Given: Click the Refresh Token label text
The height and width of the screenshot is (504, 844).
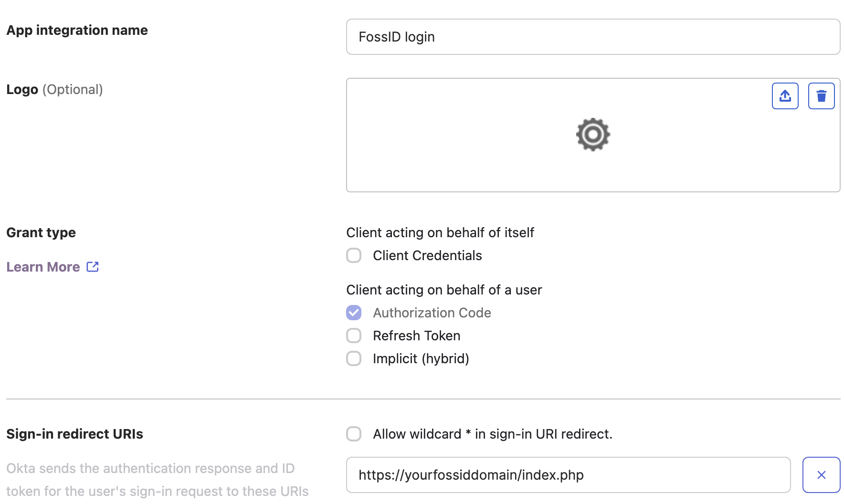Looking at the screenshot, I should click(x=416, y=336).
